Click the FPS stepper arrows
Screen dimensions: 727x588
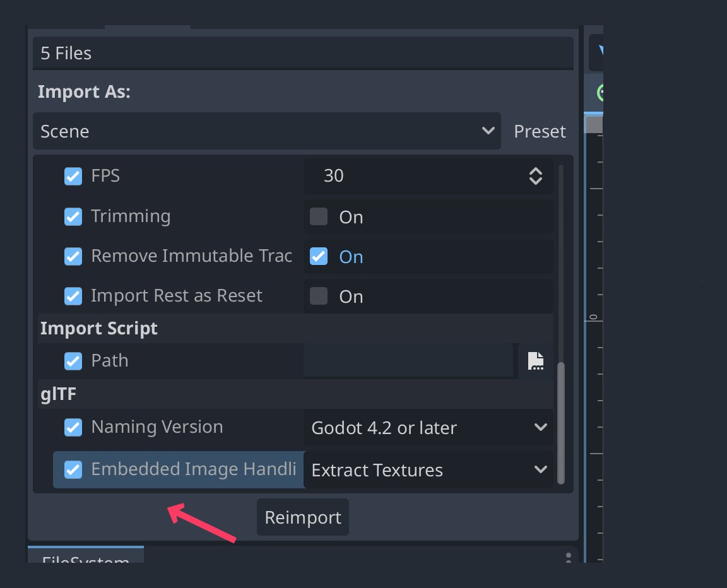[x=536, y=176]
